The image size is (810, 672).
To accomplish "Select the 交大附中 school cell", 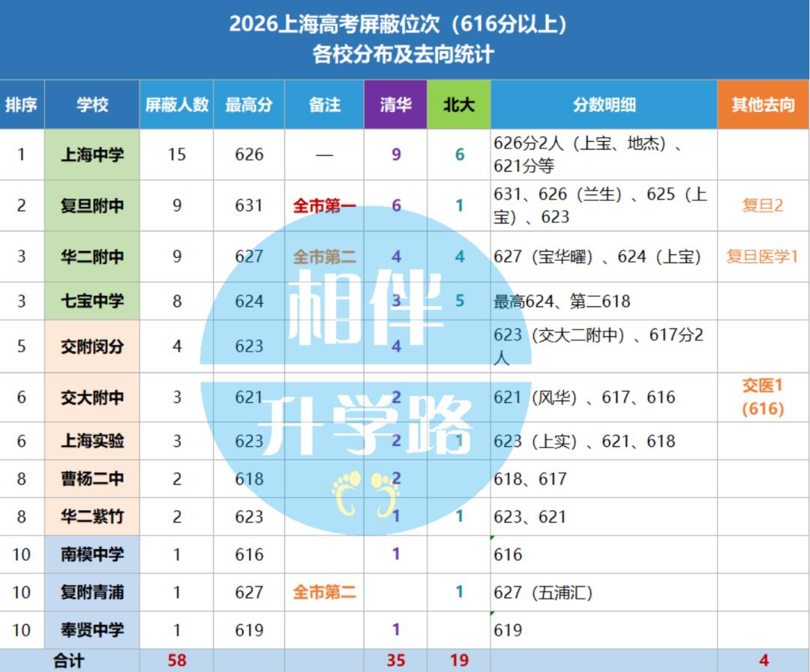I will tap(92, 397).
